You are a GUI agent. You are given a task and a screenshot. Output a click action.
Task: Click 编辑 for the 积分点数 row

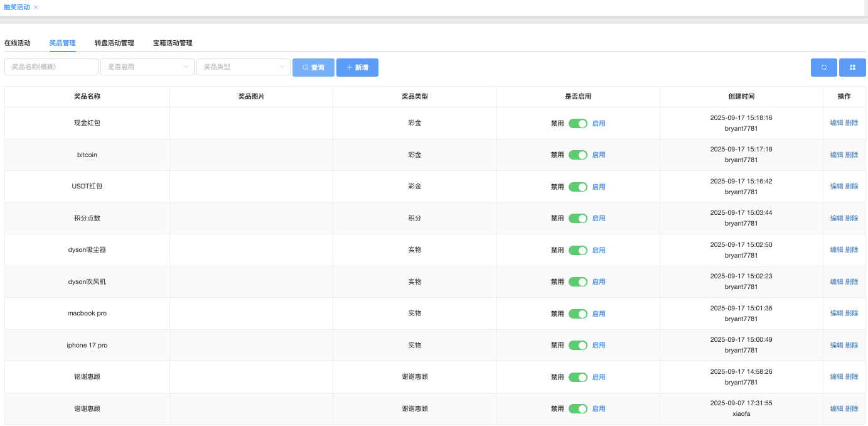pyautogui.click(x=837, y=218)
